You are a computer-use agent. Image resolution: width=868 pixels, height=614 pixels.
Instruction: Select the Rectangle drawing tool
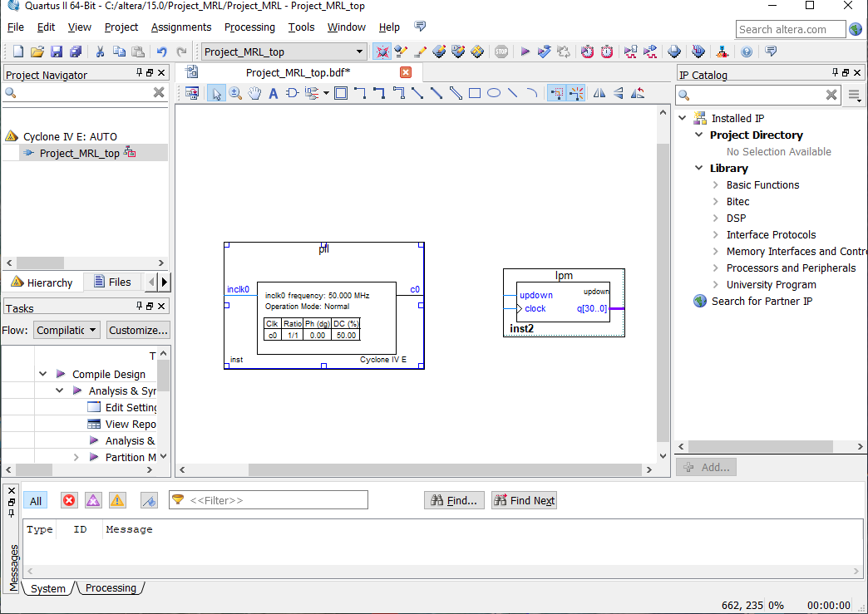tap(475, 93)
